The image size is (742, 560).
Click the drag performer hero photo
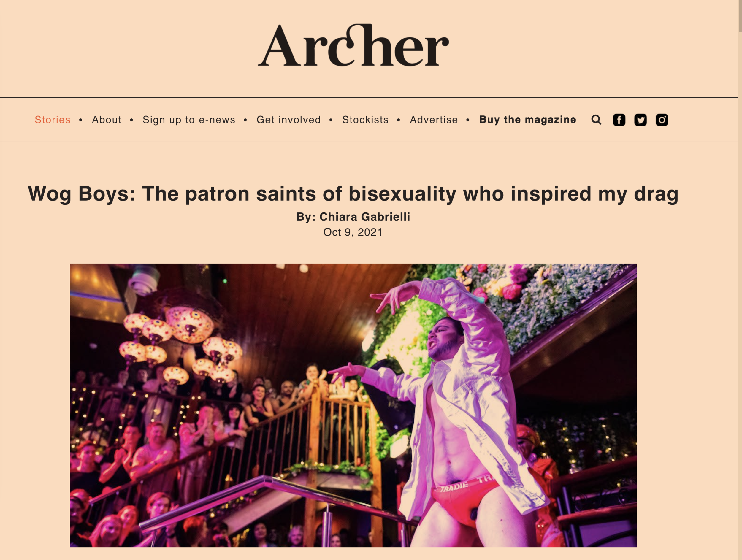353,405
